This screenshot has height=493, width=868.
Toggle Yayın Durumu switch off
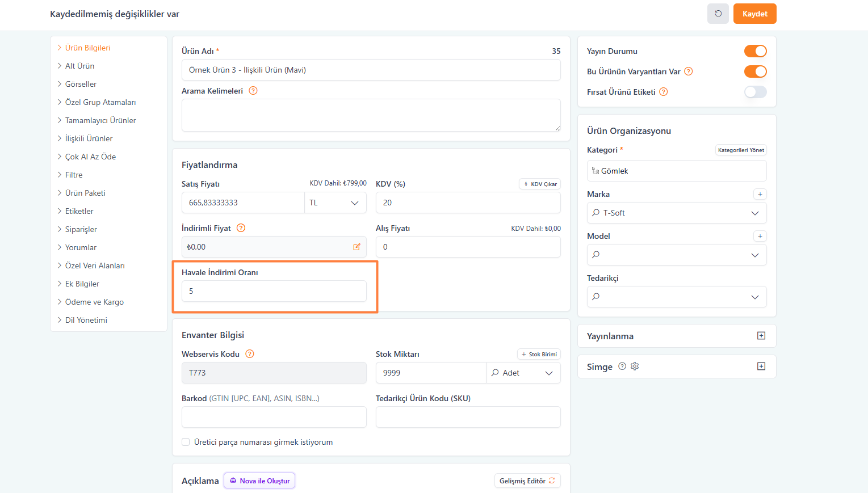click(755, 51)
